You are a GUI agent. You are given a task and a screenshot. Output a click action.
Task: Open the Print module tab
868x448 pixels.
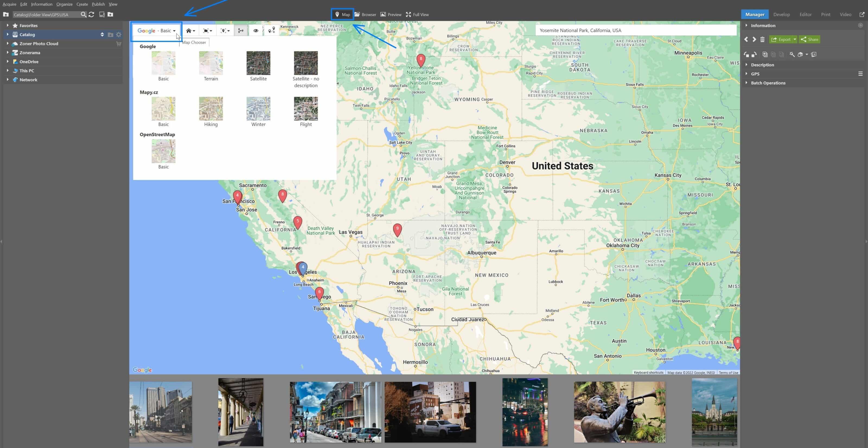pos(825,14)
